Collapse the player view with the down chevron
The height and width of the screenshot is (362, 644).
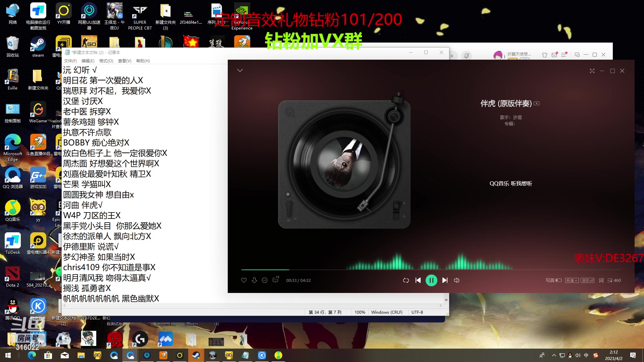coord(240,70)
